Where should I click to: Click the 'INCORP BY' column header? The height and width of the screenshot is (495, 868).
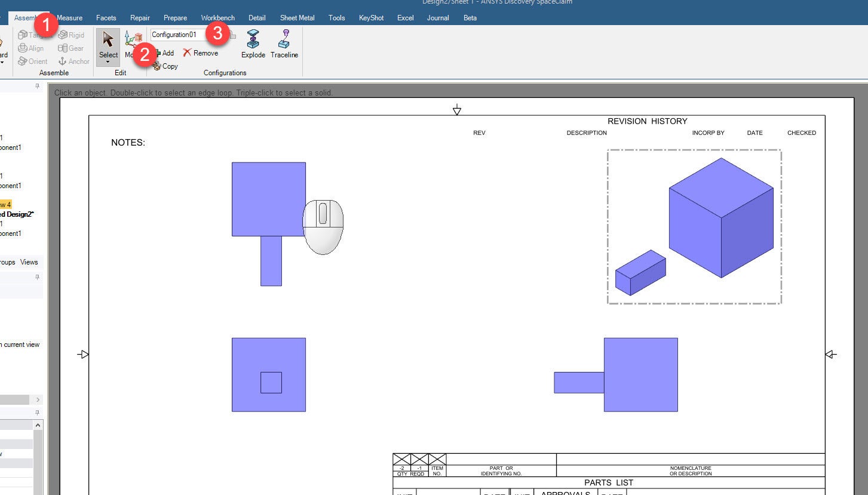tap(708, 133)
